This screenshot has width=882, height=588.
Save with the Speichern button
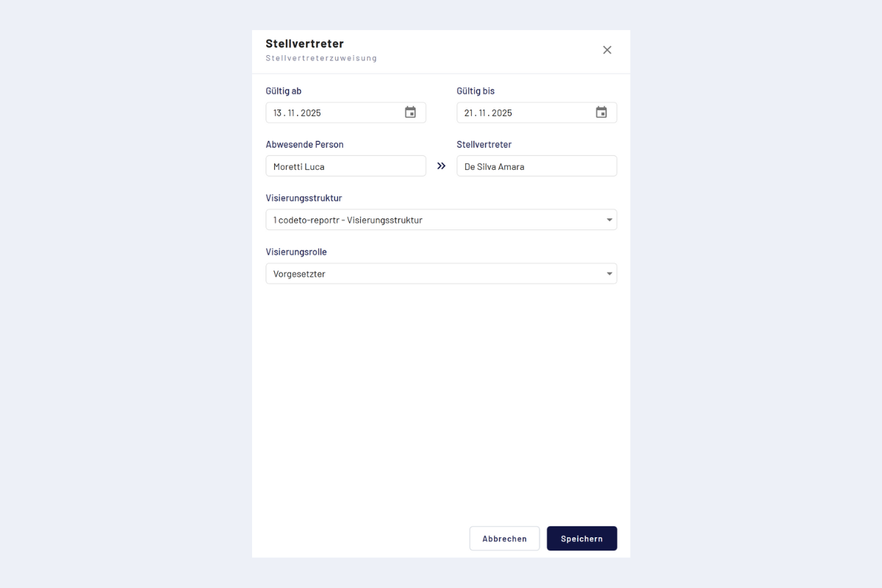(x=581, y=539)
